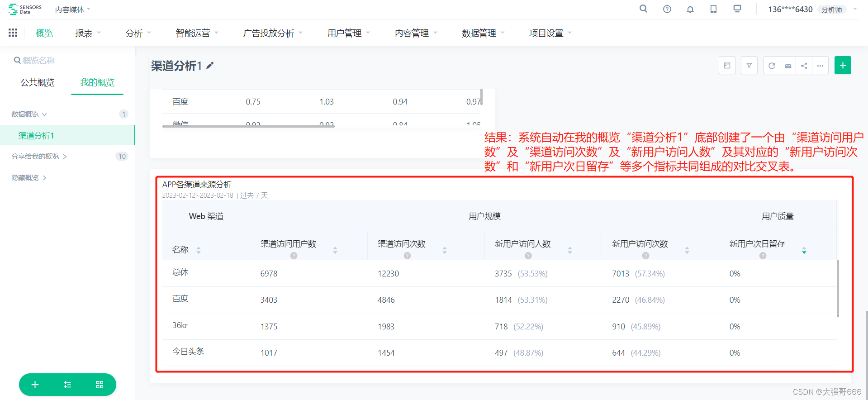Edit the 渠道分析1 title with pencil icon
The width and height of the screenshot is (868, 400).
pyautogui.click(x=210, y=66)
